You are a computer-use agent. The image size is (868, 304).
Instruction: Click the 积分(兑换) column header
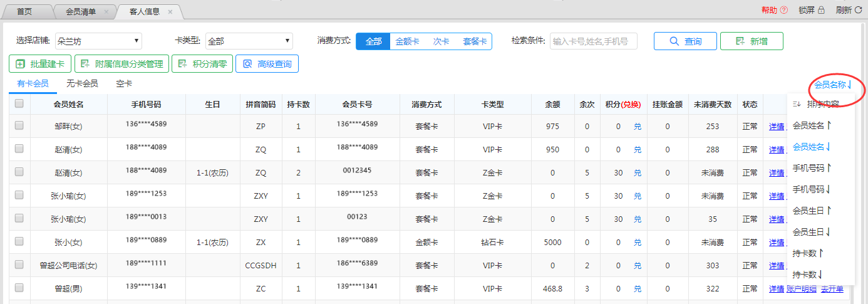(623, 104)
